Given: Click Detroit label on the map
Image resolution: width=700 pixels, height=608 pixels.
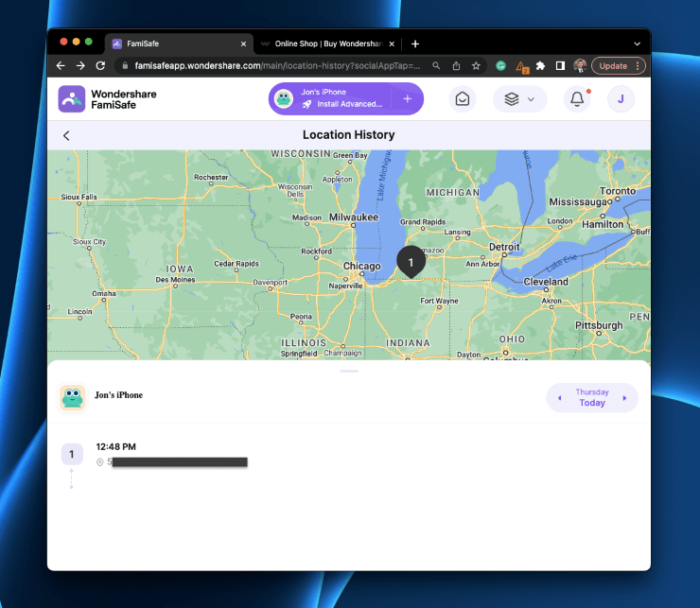Looking at the screenshot, I should tap(504, 247).
